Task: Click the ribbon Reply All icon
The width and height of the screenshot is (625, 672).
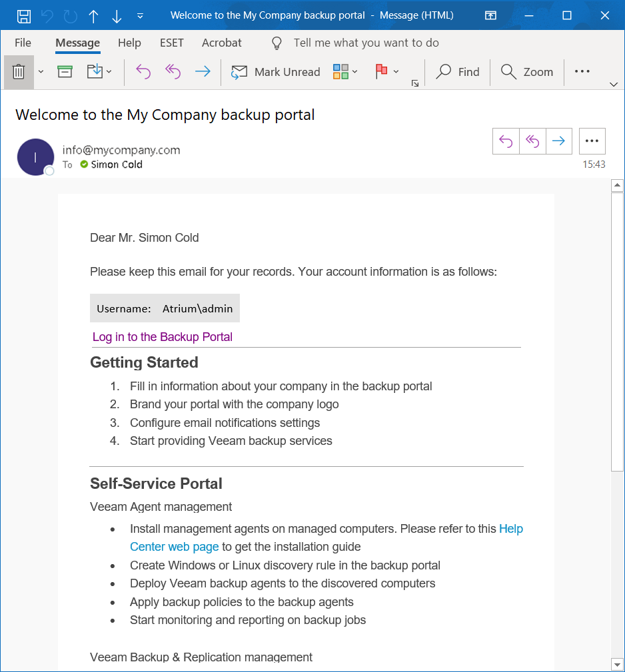Action: click(173, 71)
